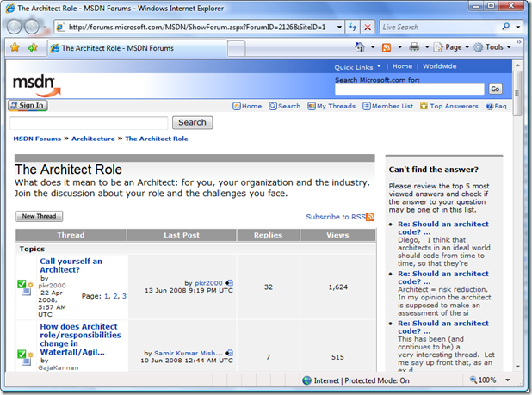Click the orange Subscribe to RSS icon
Screen dimensions: 532x395
click(x=370, y=217)
